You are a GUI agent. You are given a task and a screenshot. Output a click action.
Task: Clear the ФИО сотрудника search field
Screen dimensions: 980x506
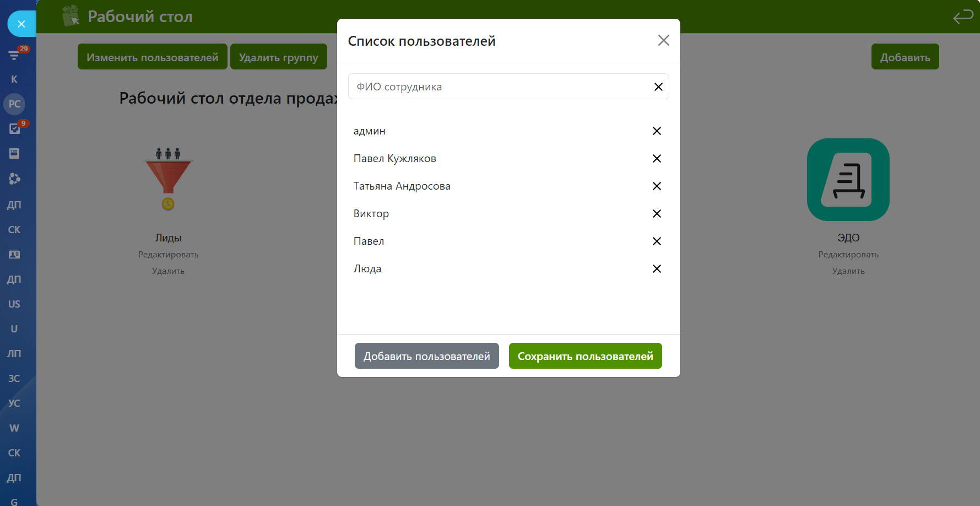pos(658,87)
